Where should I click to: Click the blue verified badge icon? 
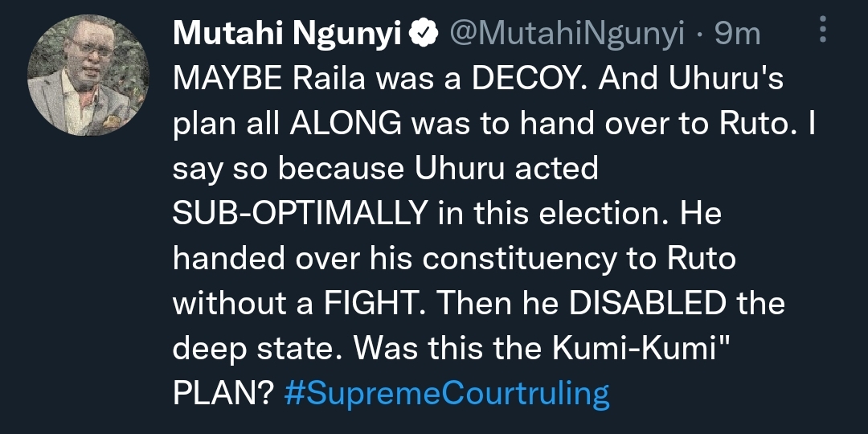pyautogui.click(x=423, y=34)
